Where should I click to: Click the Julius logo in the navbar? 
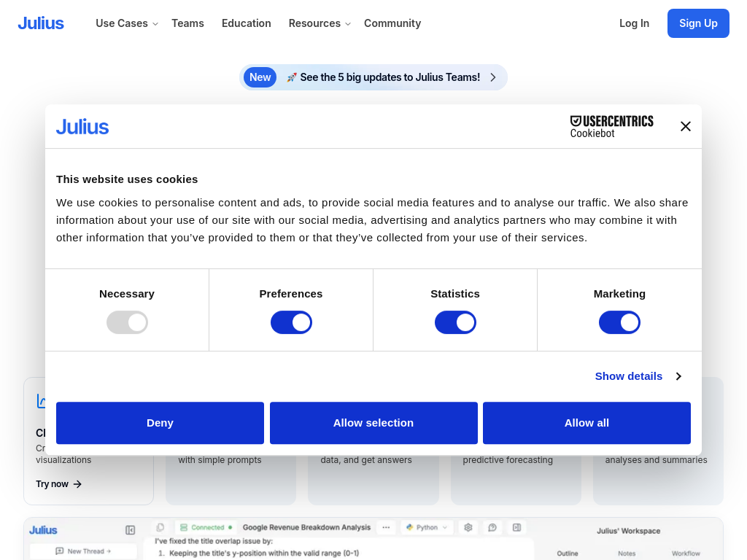(41, 23)
